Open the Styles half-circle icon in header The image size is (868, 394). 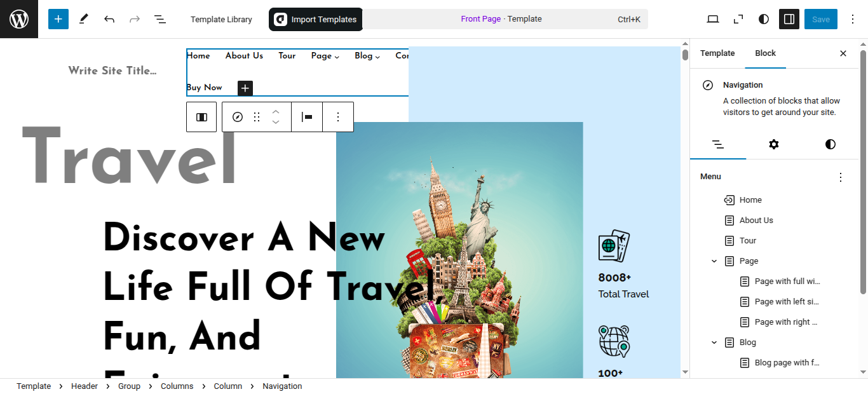point(764,19)
